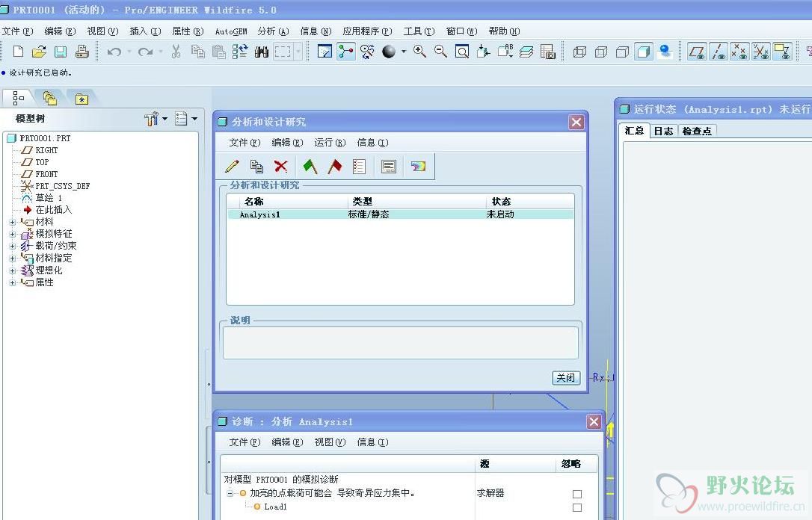Start run with green flag icon

(310, 166)
